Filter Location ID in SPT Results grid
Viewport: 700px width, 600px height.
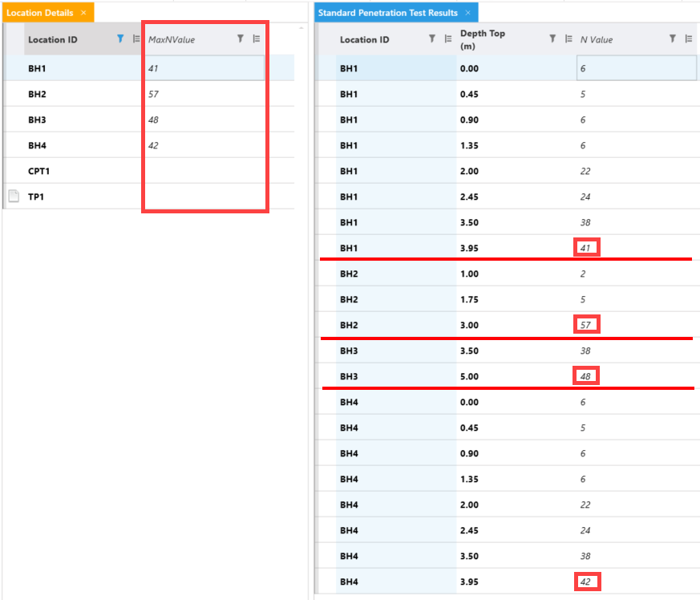click(431, 39)
